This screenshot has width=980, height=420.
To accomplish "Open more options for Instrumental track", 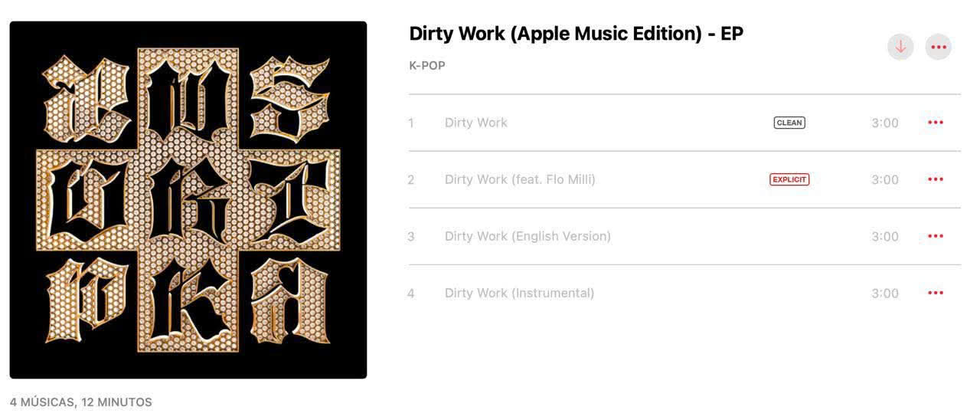I will [x=936, y=293].
